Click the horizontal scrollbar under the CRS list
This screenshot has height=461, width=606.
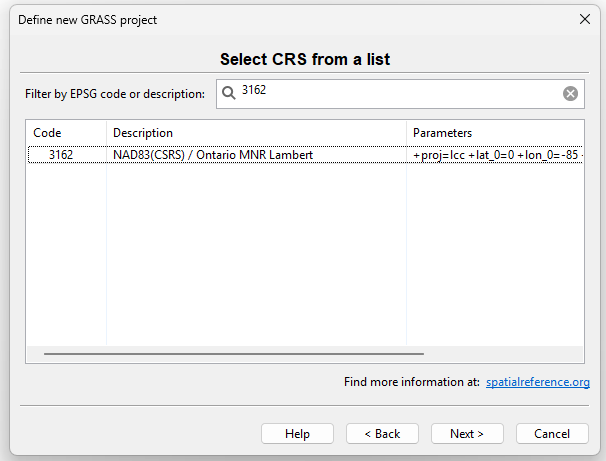234,353
